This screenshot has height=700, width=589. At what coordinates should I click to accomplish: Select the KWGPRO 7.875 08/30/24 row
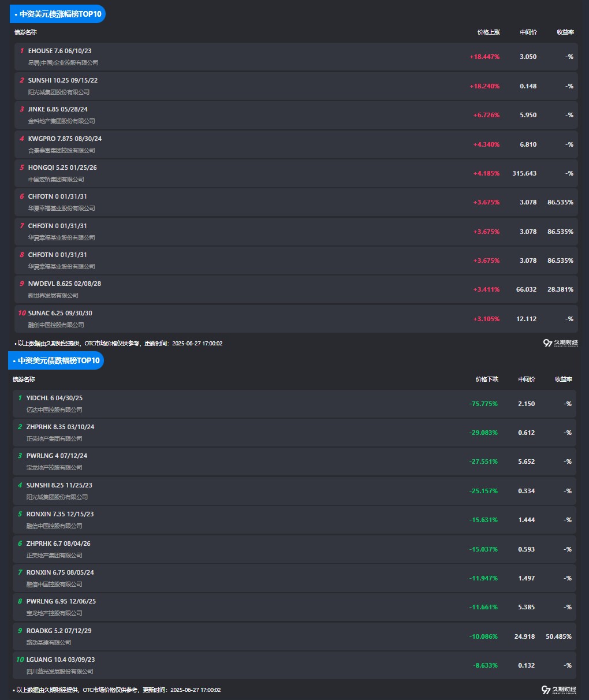(x=296, y=144)
